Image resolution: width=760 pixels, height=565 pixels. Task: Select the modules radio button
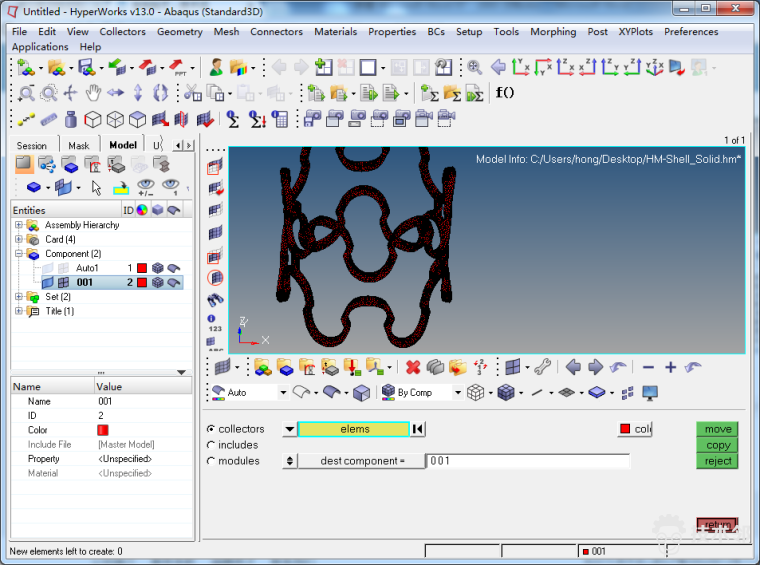click(x=211, y=461)
